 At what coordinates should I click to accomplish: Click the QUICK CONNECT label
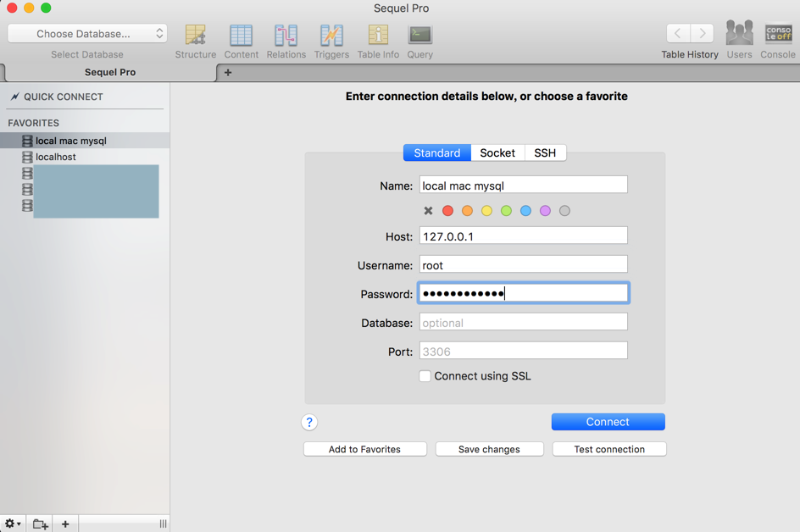(64, 97)
